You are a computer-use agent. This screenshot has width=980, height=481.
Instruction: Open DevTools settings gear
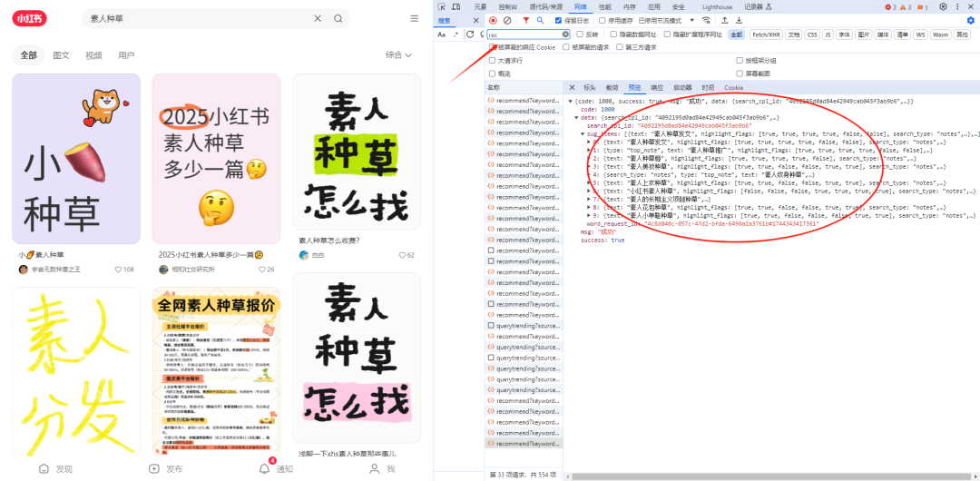click(x=943, y=7)
